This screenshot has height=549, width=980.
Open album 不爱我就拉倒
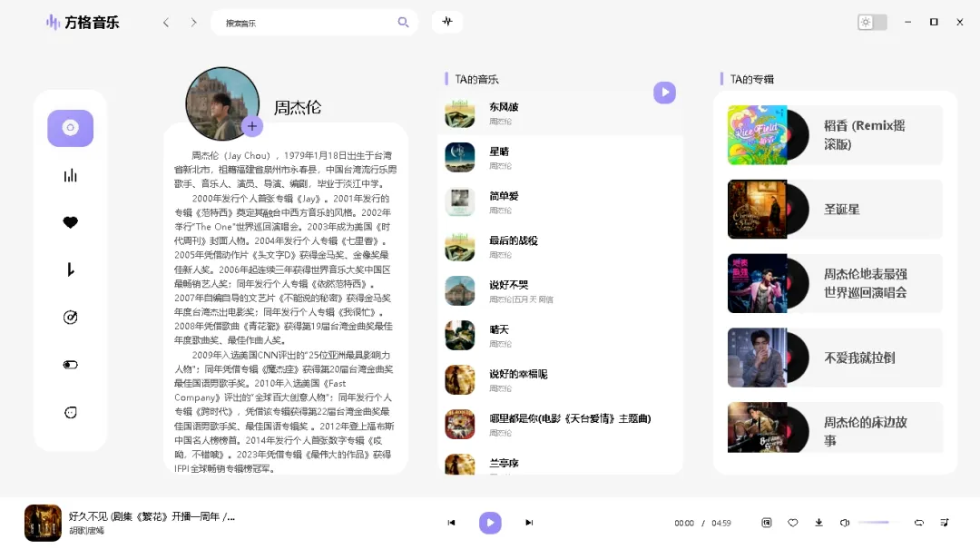click(x=835, y=358)
